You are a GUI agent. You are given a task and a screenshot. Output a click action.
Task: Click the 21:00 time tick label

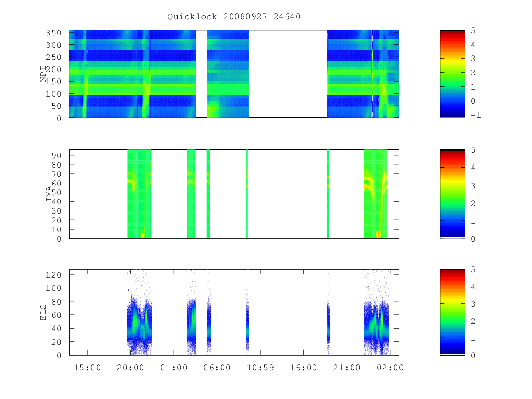347,368
